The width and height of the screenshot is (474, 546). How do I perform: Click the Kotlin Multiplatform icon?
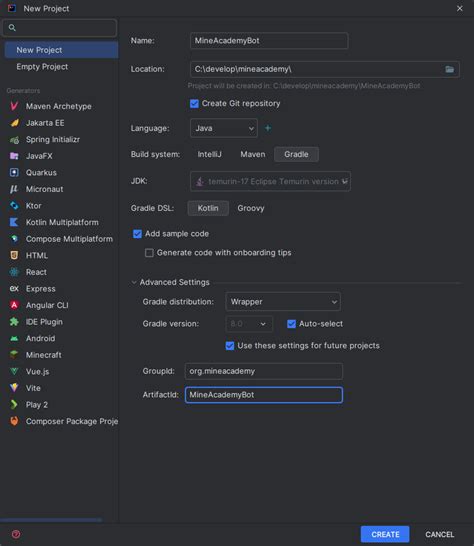tap(14, 222)
